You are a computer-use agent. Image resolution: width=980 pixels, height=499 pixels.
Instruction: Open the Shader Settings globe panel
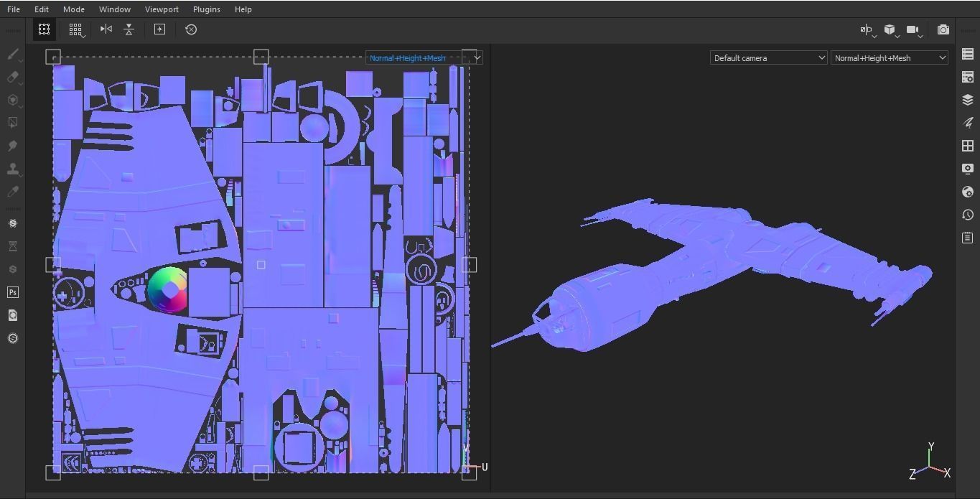click(x=967, y=192)
